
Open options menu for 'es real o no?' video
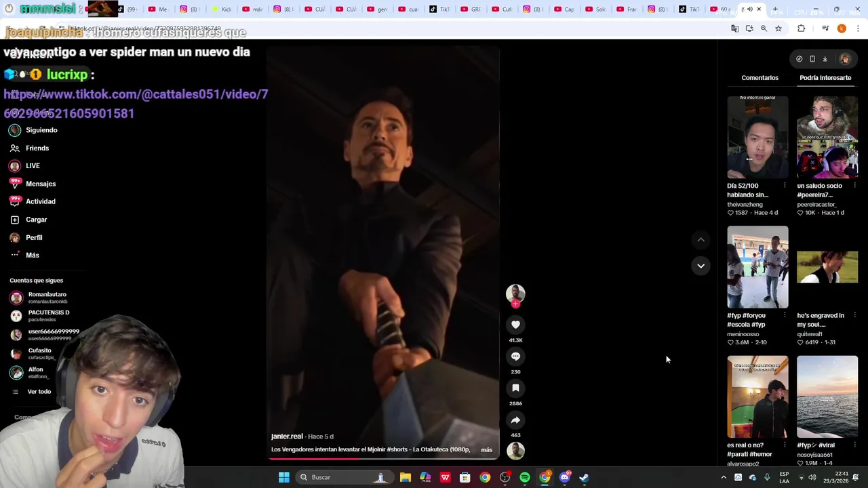(x=785, y=445)
